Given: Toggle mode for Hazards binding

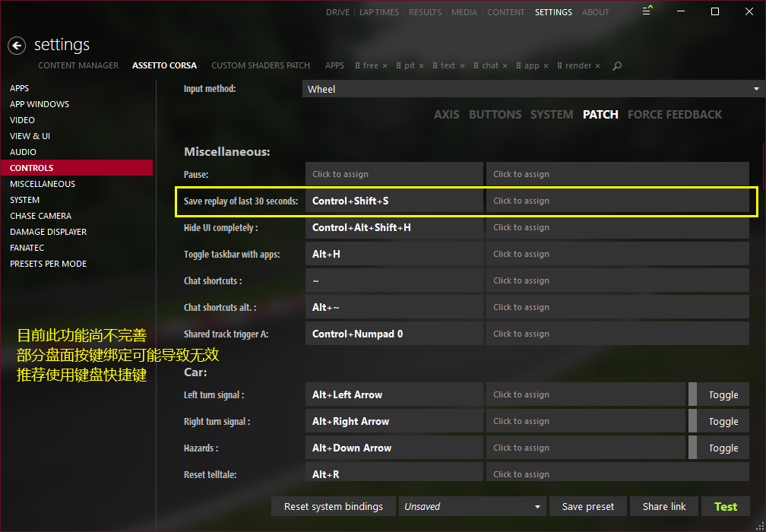Looking at the screenshot, I should point(719,448).
